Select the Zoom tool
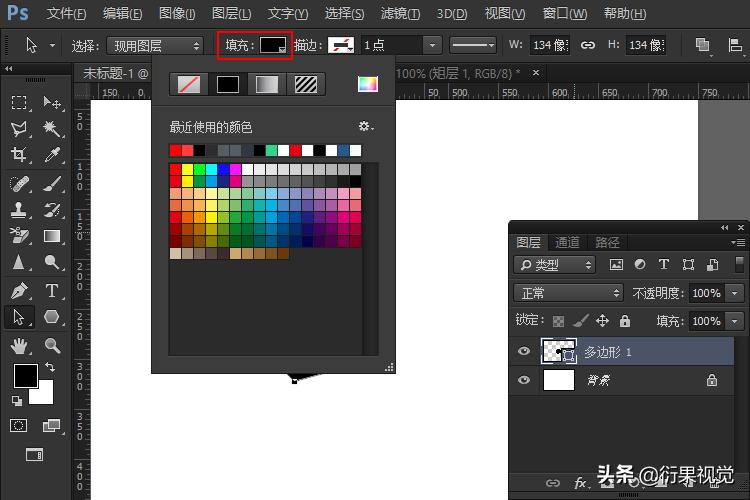This screenshot has width=750, height=500. pyautogui.click(x=52, y=346)
